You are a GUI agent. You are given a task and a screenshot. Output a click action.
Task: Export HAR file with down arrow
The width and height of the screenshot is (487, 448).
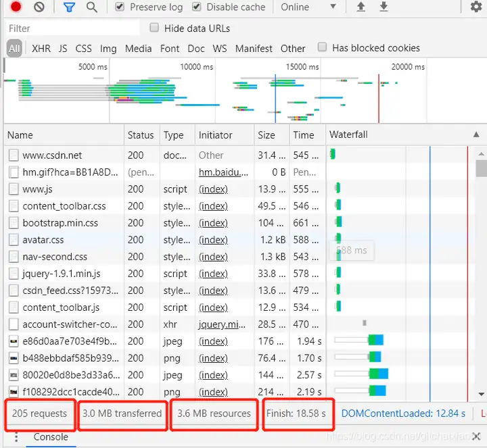coord(384,7)
